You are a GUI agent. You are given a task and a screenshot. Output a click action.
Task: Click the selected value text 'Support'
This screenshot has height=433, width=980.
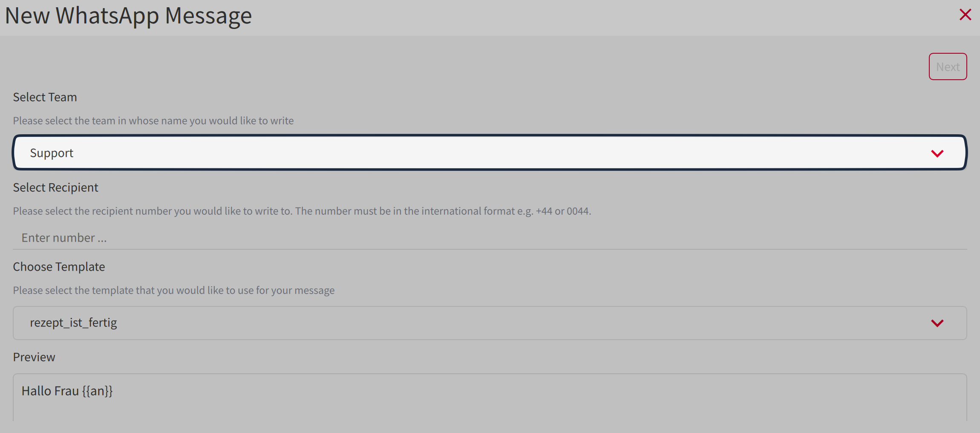[x=52, y=153]
